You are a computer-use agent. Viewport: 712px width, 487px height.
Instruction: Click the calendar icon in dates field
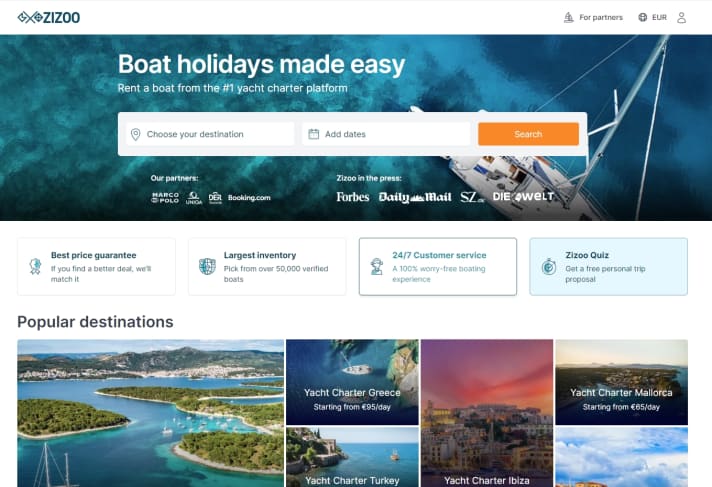(313, 134)
